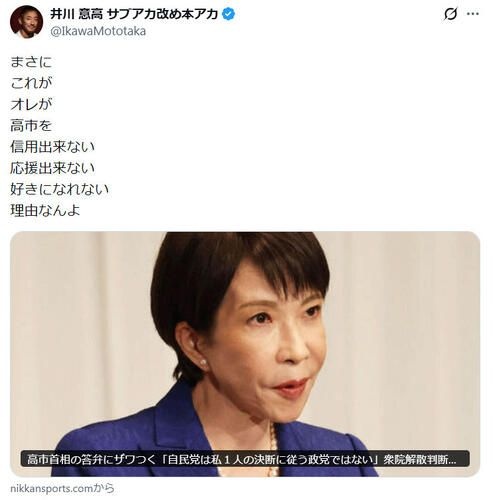Click the tweet line これが

pyautogui.click(x=31, y=83)
